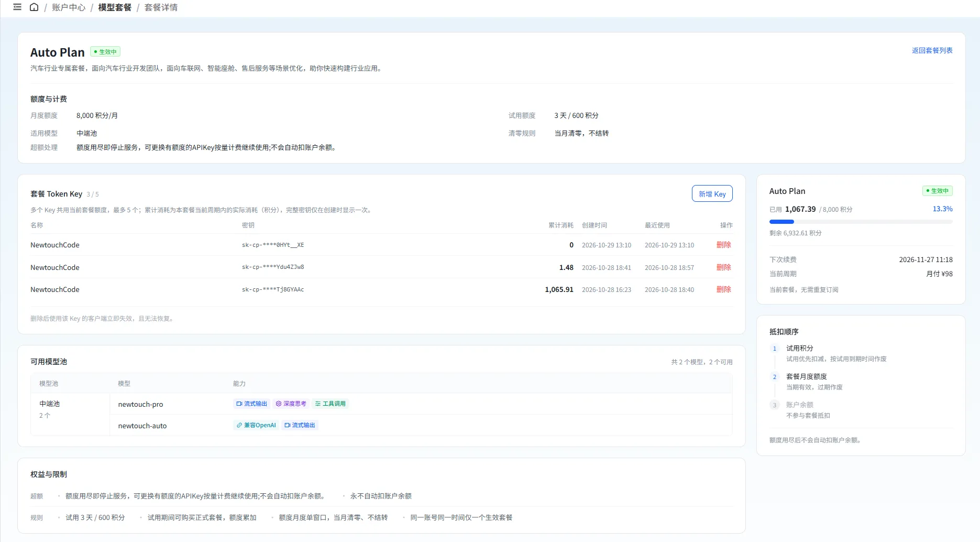Click the 3 天 / 600 积分 trial value

pos(576,115)
